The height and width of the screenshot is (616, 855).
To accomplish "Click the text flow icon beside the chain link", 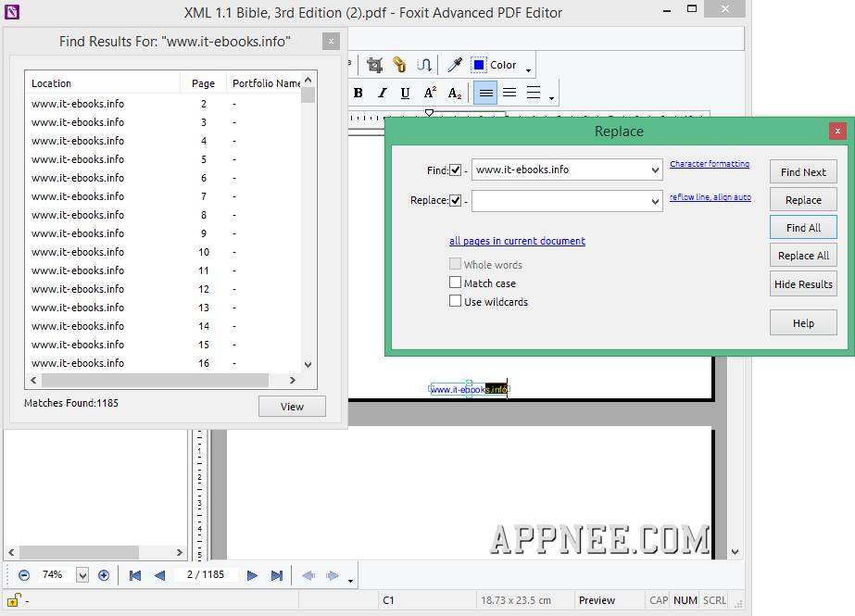I will click(423, 65).
